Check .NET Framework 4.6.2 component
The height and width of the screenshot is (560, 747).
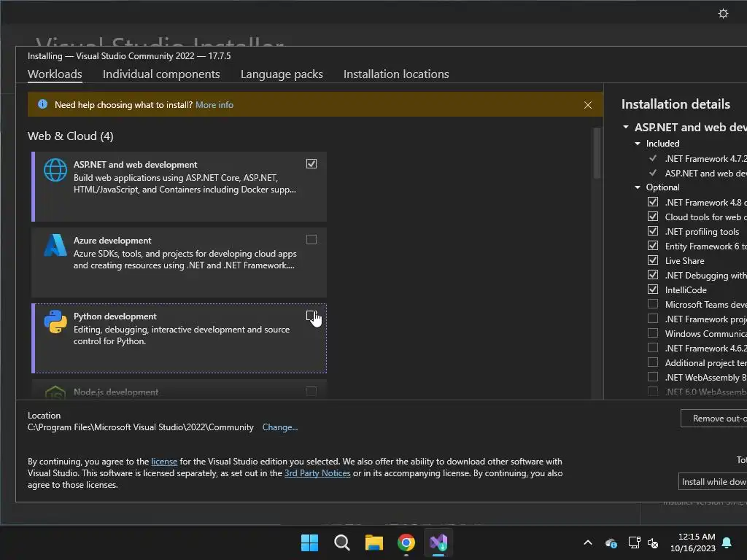(x=653, y=348)
